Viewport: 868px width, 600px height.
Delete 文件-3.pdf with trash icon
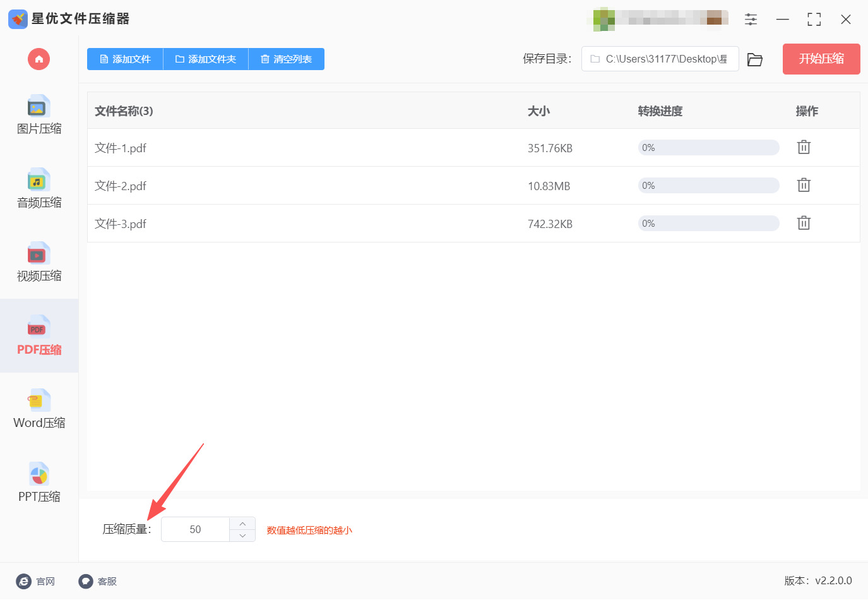click(x=804, y=223)
